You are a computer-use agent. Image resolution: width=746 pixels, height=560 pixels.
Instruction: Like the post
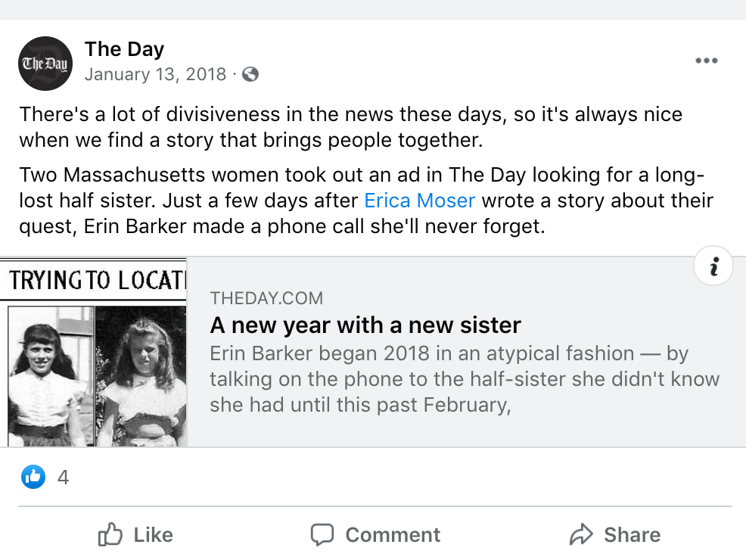(135, 535)
